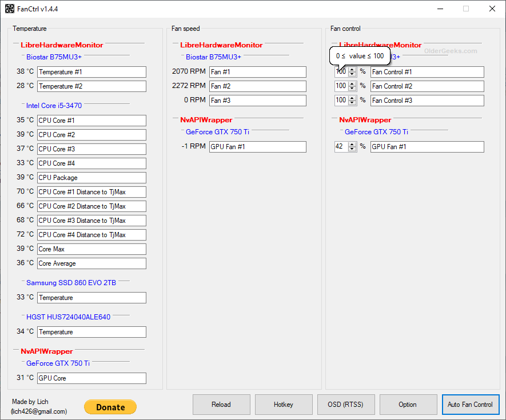The image size is (506, 420).
Task: Decrease GPU Fan #1 control percentage
Action: click(x=352, y=149)
